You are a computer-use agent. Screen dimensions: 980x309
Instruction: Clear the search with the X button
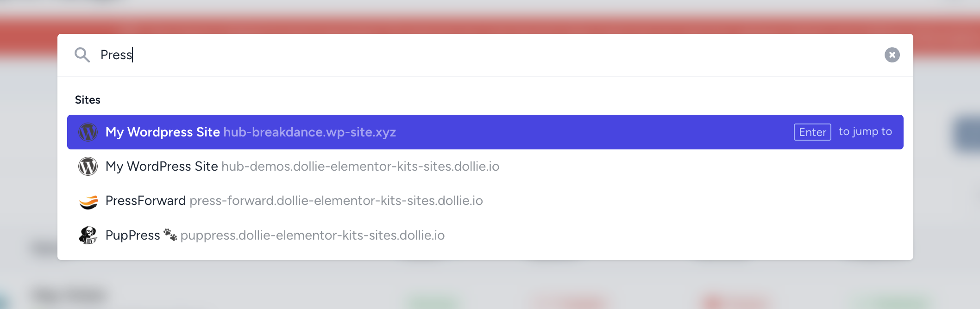pyautogui.click(x=892, y=55)
